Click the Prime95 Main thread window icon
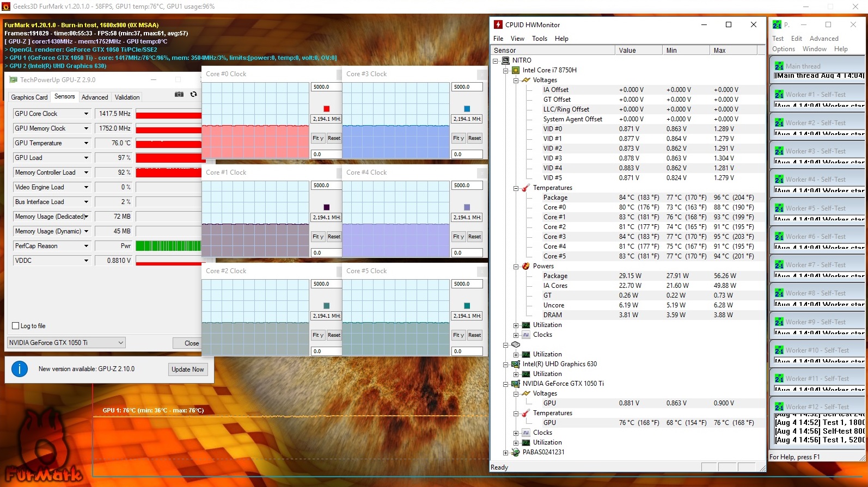 tap(779, 66)
